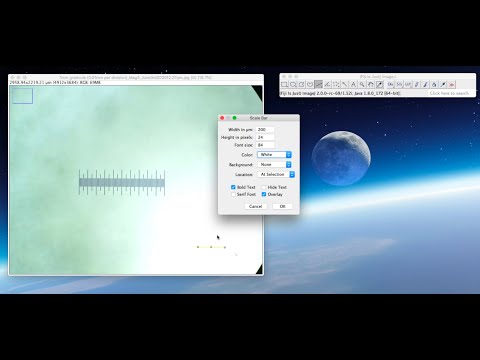Select the Wand tracing tool
The width and height of the screenshot is (480, 360).
pyautogui.click(x=345, y=84)
